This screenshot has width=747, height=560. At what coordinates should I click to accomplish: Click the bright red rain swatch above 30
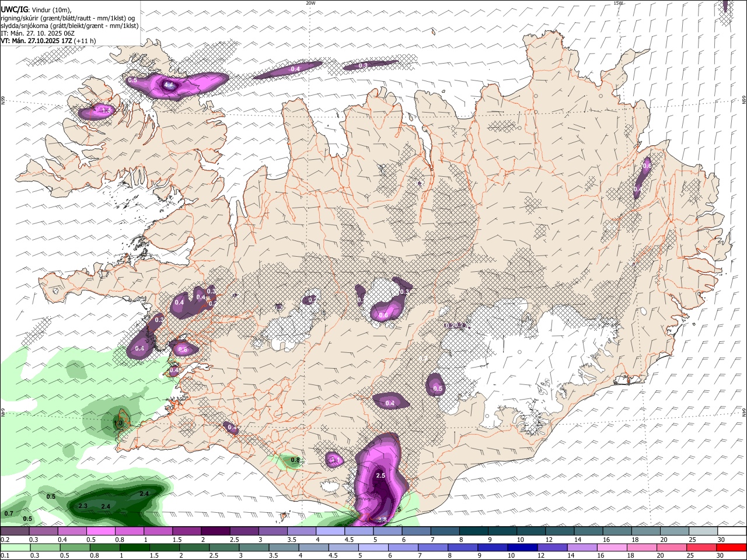point(731,548)
